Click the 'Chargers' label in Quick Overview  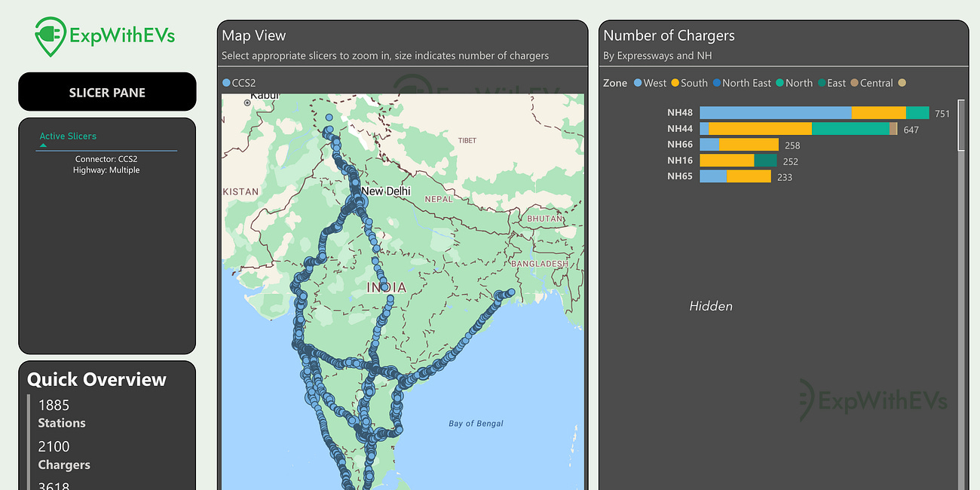(64, 464)
